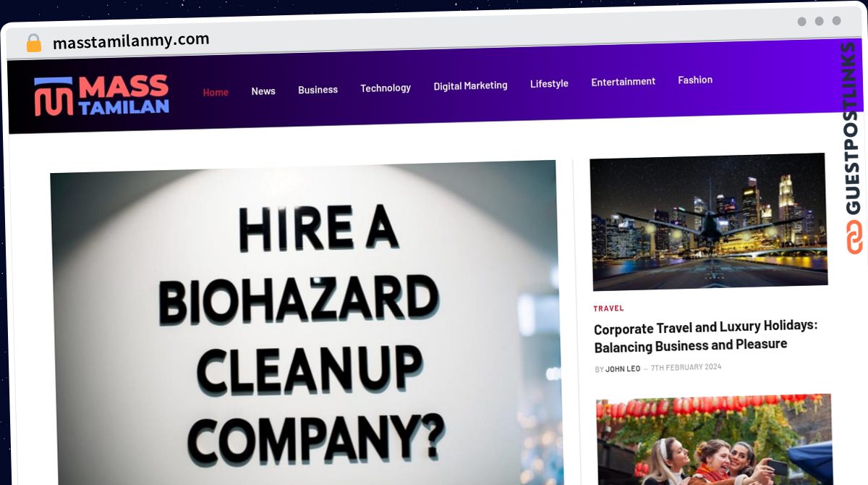
Task: Open the Biohazard Cleanup Company featured image
Action: (305, 324)
